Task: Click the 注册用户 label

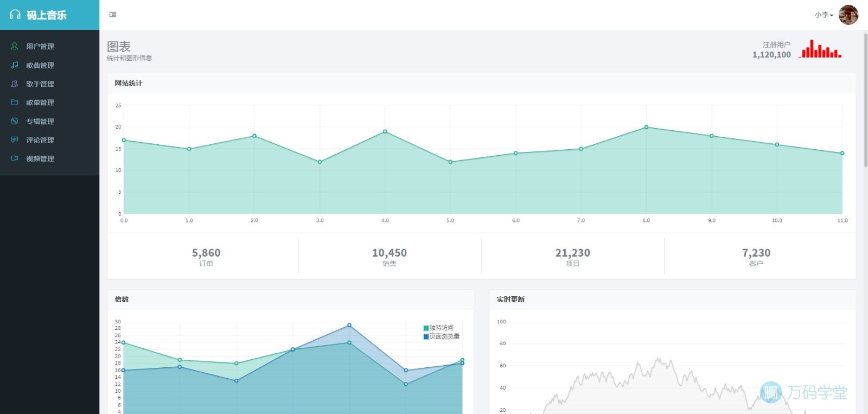Action: 777,44
